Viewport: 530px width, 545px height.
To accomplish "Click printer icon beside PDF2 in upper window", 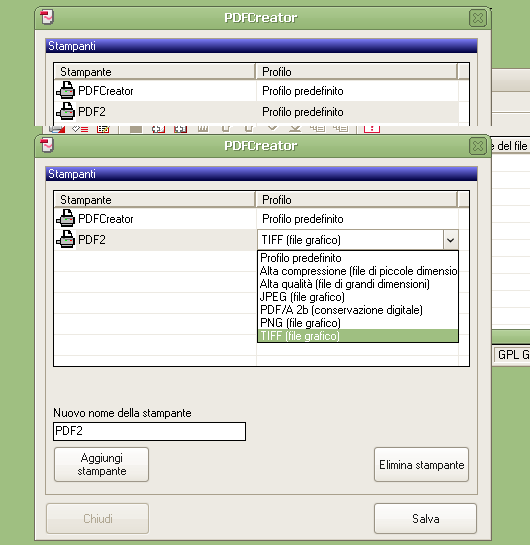I will point(65,112).
